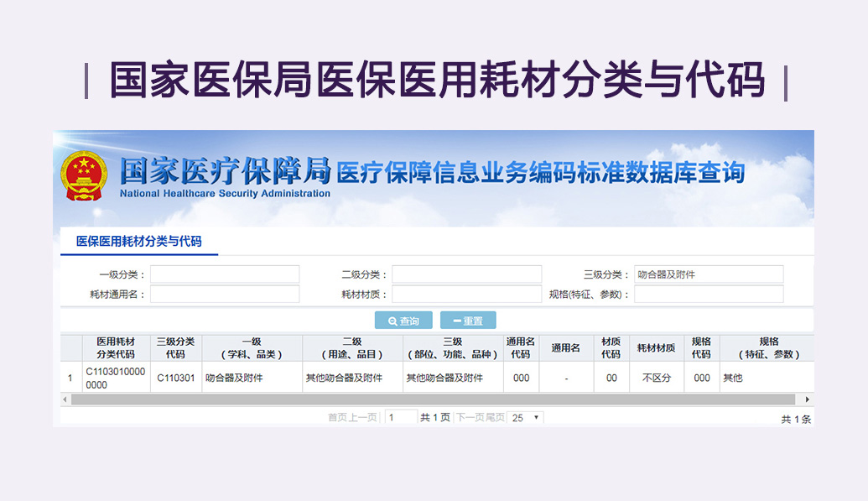The height and width of the screenshot is (501, 868).
Task: Click the horizontal scrollbar right arrow
Action: [808, 399]
